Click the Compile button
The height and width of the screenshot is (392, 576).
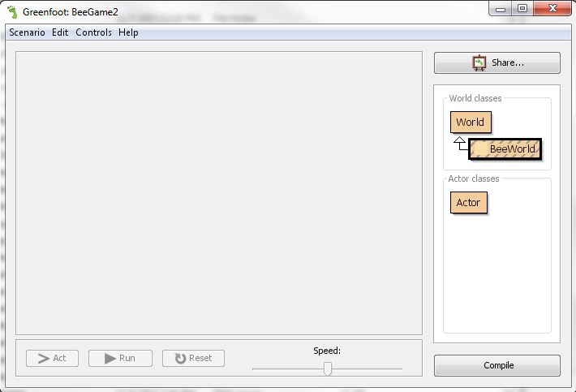(x=497, y=365)
